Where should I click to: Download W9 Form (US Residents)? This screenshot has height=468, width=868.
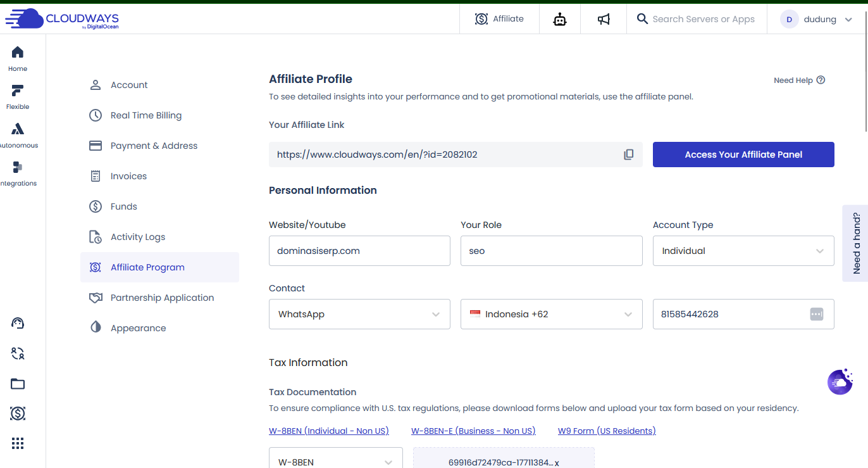coord(607,431)
